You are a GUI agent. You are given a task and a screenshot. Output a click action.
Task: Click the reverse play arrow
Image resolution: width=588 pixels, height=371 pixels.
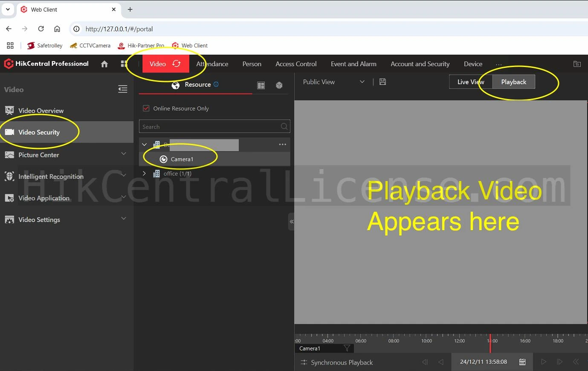[x=441, y=362]
